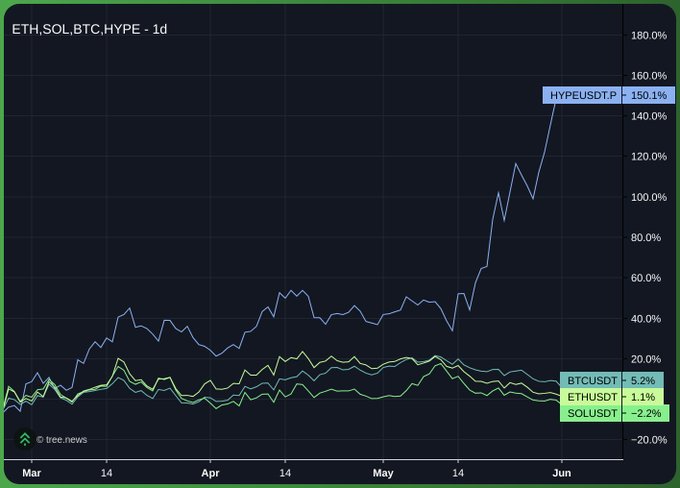680x488 pixels.
Task: Select the ETHUSDT series label
Action: click(x=592, y=397)
